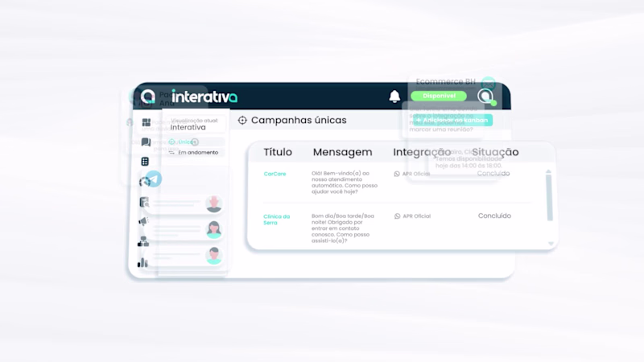The height and width of the screenshot is (362, 644).
Task: Open the kanban board icon in sidebar
Action: (x=145, y=162)
